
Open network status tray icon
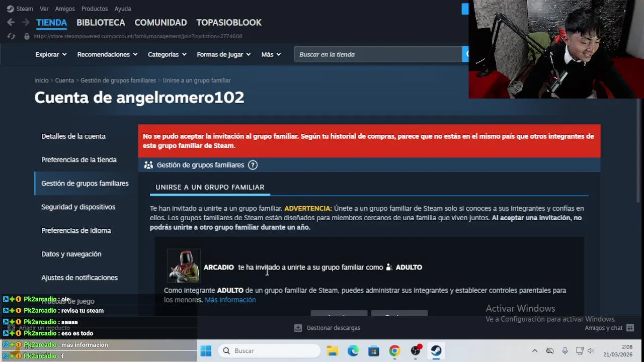tap(580, 350)
